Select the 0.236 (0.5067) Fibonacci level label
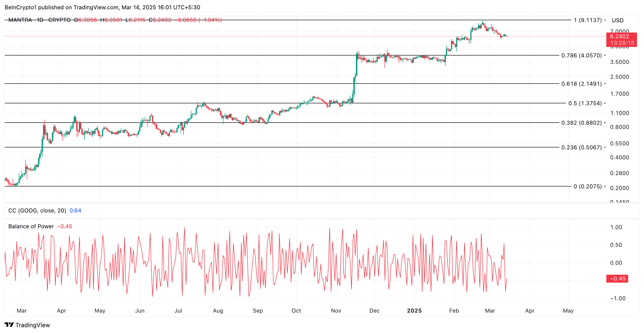Image resolution: width=644 pixels, height=333 pixels. coord(581,147)
